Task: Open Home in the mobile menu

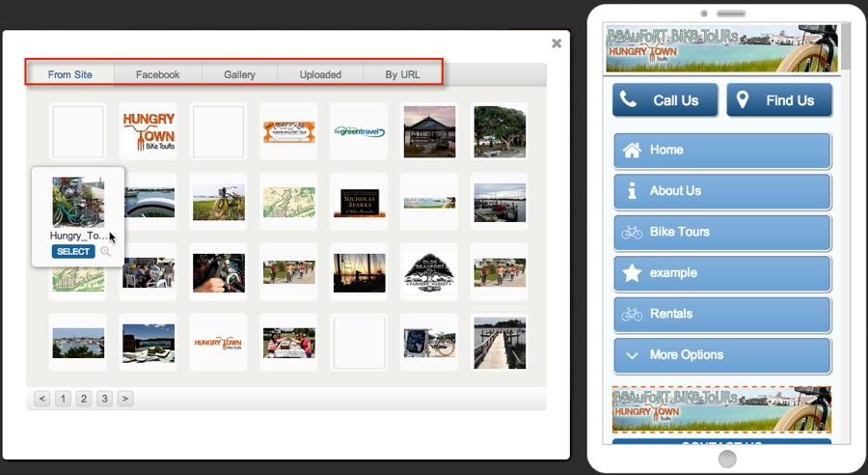Action: point(722,151)
